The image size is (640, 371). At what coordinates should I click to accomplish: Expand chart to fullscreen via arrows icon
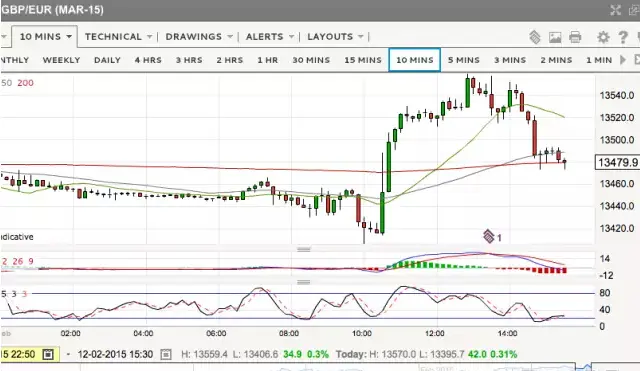616,10
